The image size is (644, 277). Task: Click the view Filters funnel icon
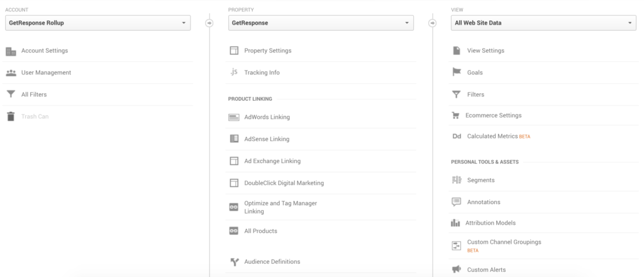point(457,94)
